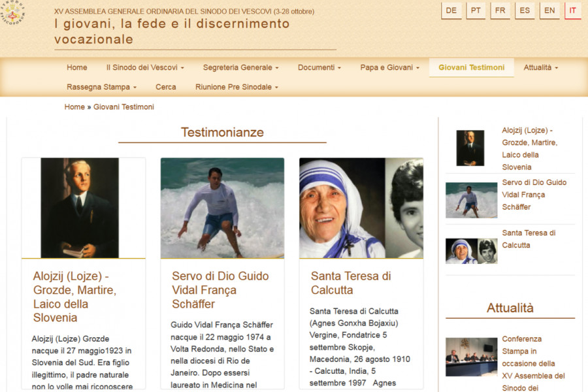Switch language to EN
This screenshot has width=588, height=392.
(x=549, y=10)
